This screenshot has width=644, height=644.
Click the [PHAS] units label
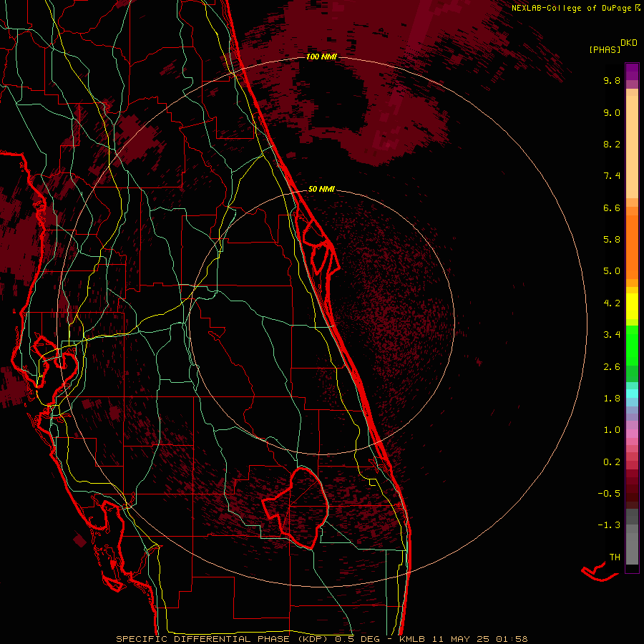pyautogui.click(x=605, y=49)
